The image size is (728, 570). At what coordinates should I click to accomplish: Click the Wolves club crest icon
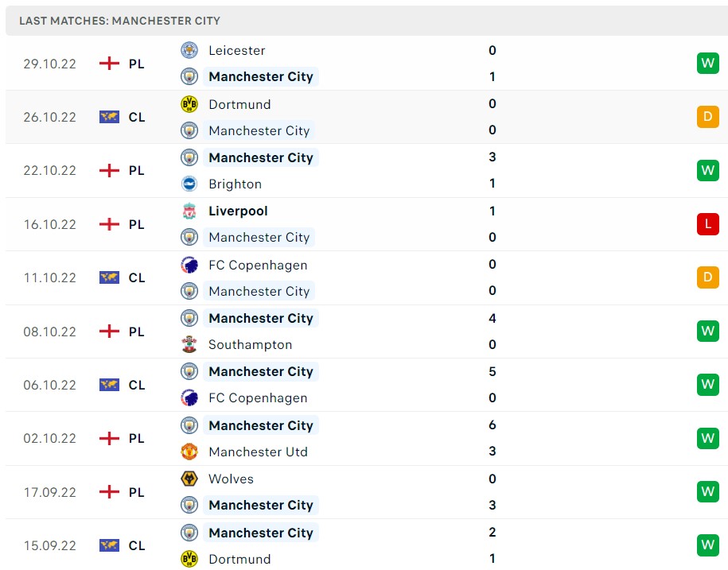pos(189,479)
